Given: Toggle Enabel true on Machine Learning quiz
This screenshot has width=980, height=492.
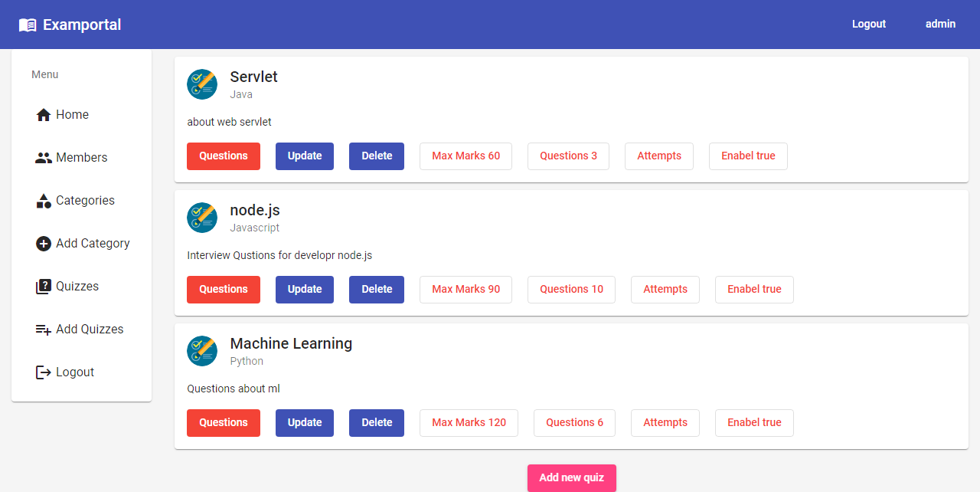Looking at the screenshot, I should 754,422.
